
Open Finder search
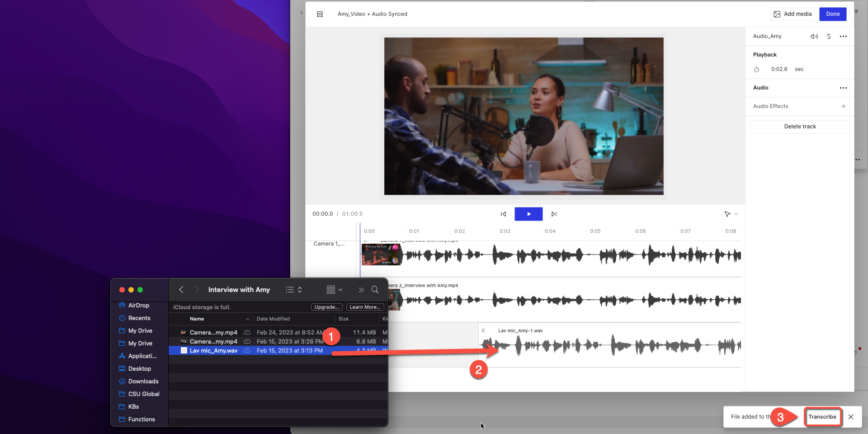tap(375, 290)
